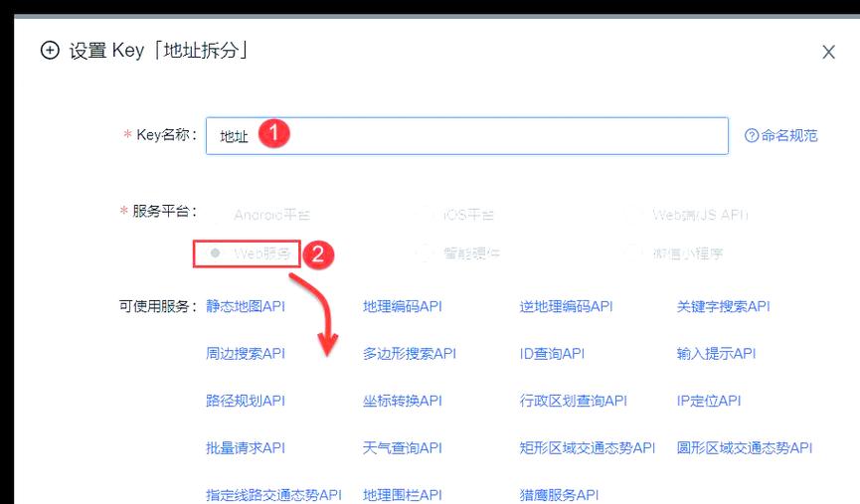Open the 指定线路交通态势API link
The height and width of the screenshot is (504, 860).
point(273,495)
